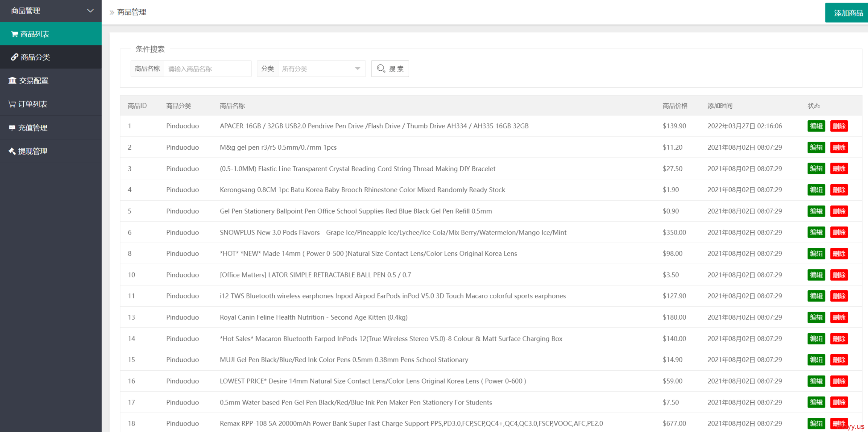Go to 交易配置 menu item
The height and width of the screenshot is (432, 868).
pyautogui.click(x=51, y=80)
